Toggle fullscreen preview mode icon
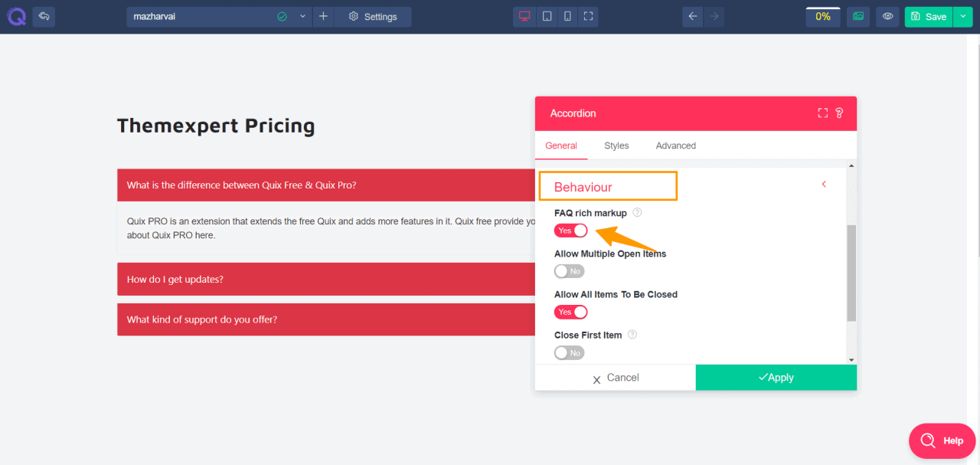 point(588,16)
